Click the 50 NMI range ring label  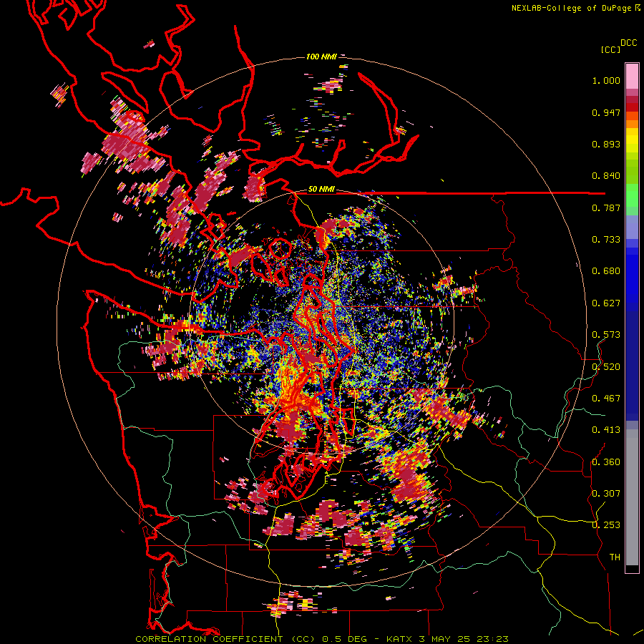click(321, 190)
